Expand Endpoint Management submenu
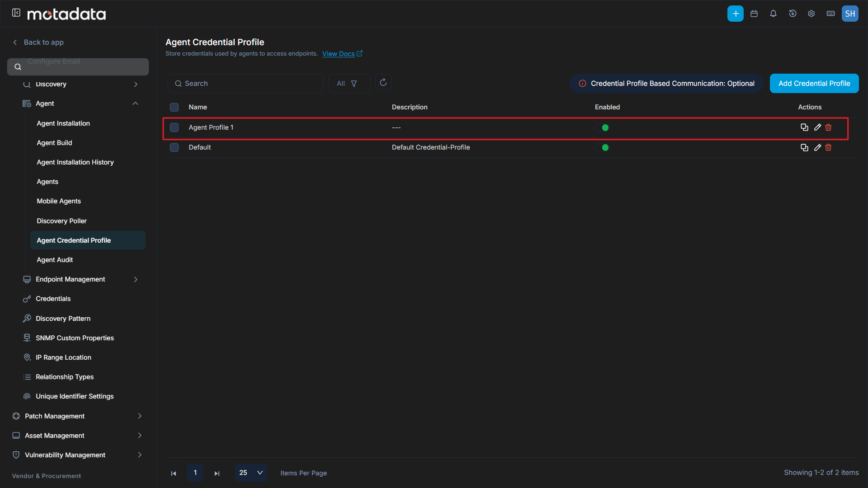 [135, 279]
